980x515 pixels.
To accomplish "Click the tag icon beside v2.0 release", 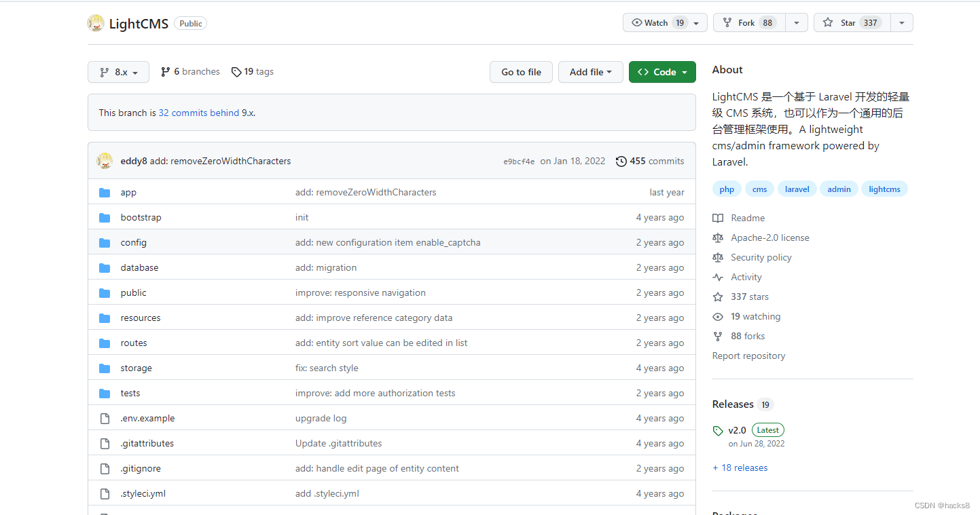I will point(718,430).
